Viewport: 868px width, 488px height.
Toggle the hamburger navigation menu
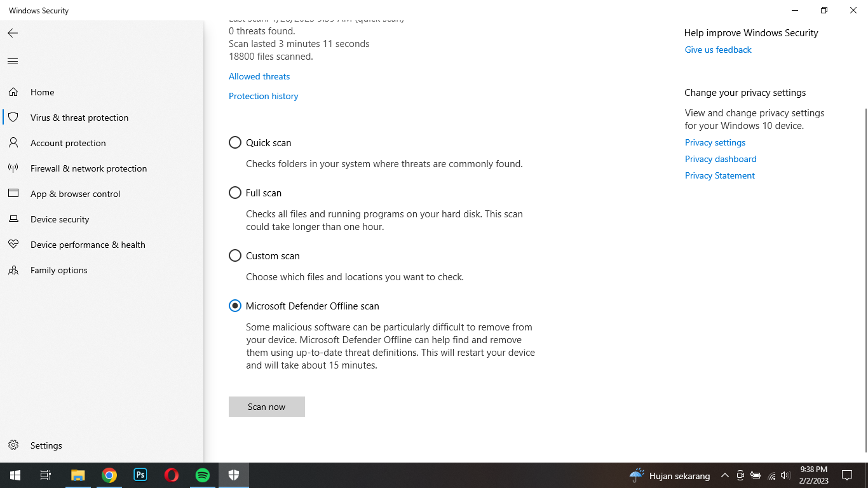point(13,62)
